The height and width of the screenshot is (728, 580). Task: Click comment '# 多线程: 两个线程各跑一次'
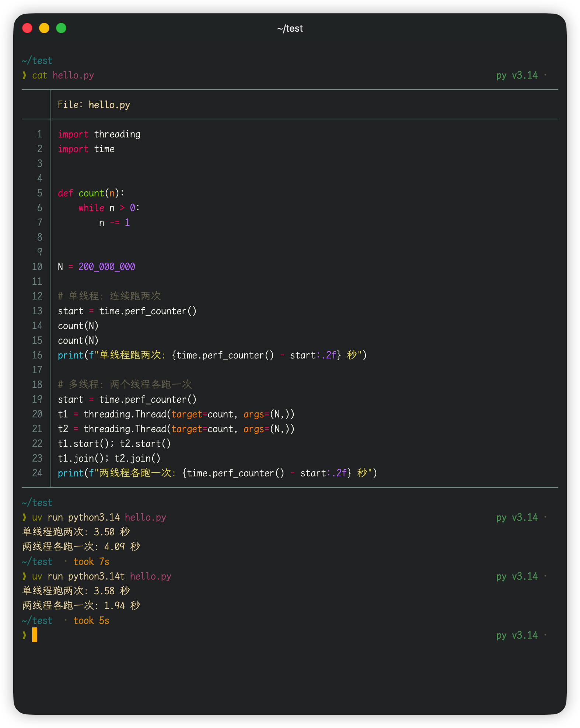click(x=125, y=385)
